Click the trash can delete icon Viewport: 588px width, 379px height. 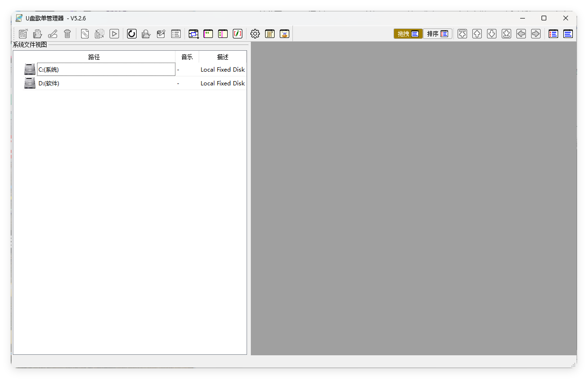pos(67,34)
